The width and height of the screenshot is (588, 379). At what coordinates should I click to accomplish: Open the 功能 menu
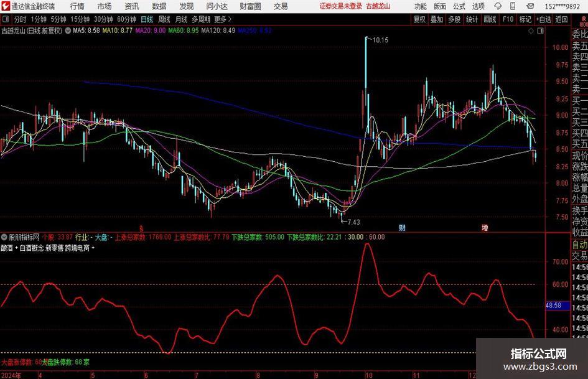[x=421, y=6]
